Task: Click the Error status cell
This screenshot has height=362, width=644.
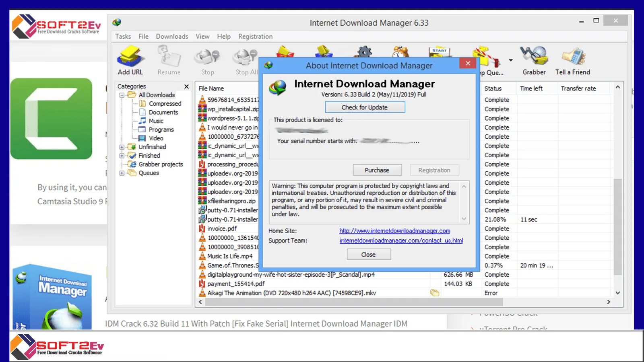Action: point(491,293)
